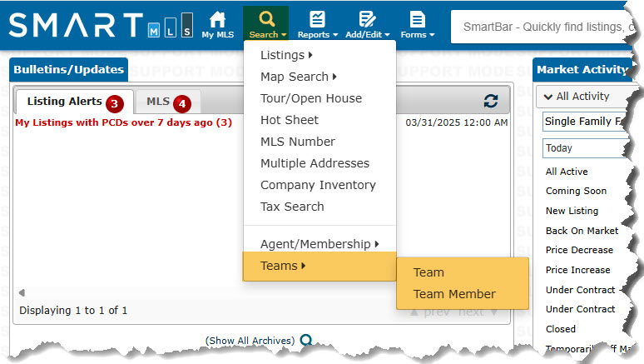Open the My MLS home icon

pyautogui.click(x=218, y=25)
